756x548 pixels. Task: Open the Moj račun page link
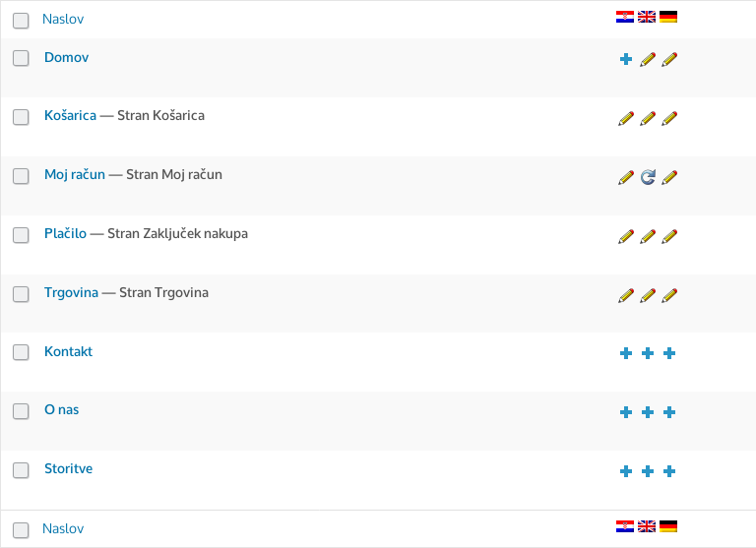point(75,174)
